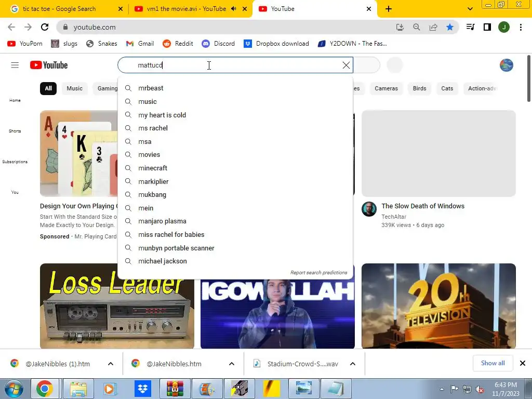The image size is (532, 399).
Task: Choose the minecraft search suggestion
Action: pos(235,168)
